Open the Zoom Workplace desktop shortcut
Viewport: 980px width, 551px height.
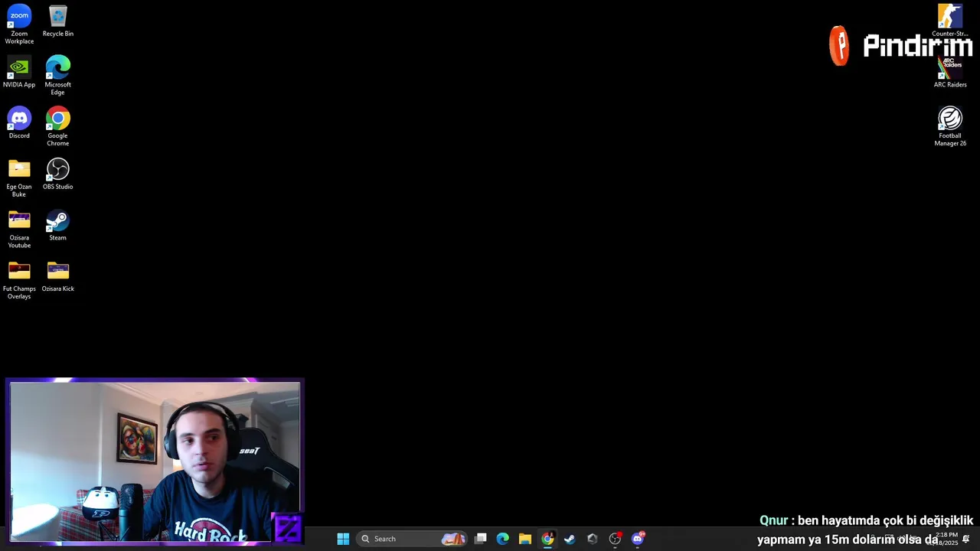pos(19,24)
